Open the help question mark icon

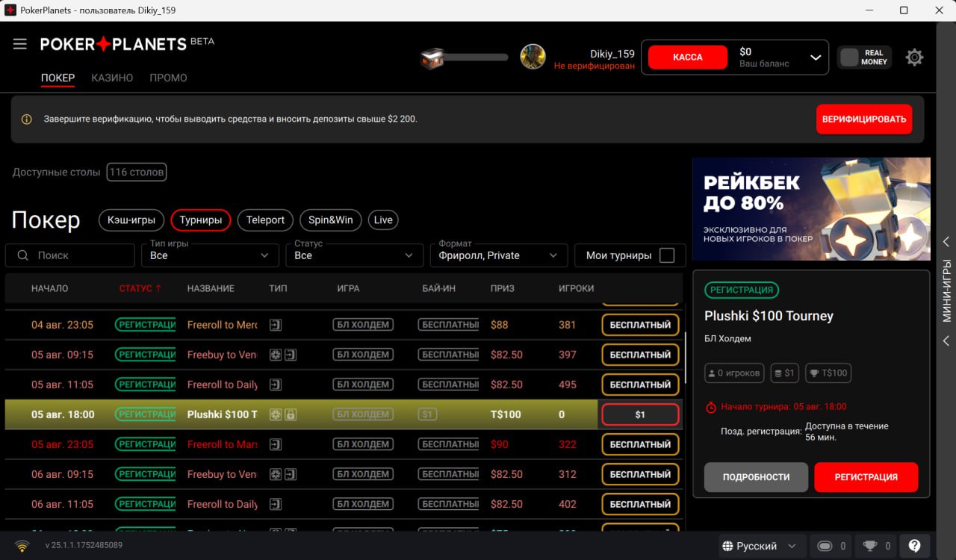pyautogui.click(x=914, y=546)
